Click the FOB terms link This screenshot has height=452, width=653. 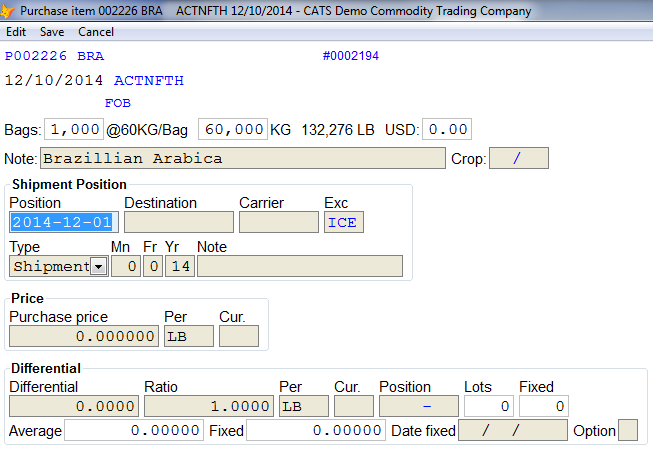[118, 103]
